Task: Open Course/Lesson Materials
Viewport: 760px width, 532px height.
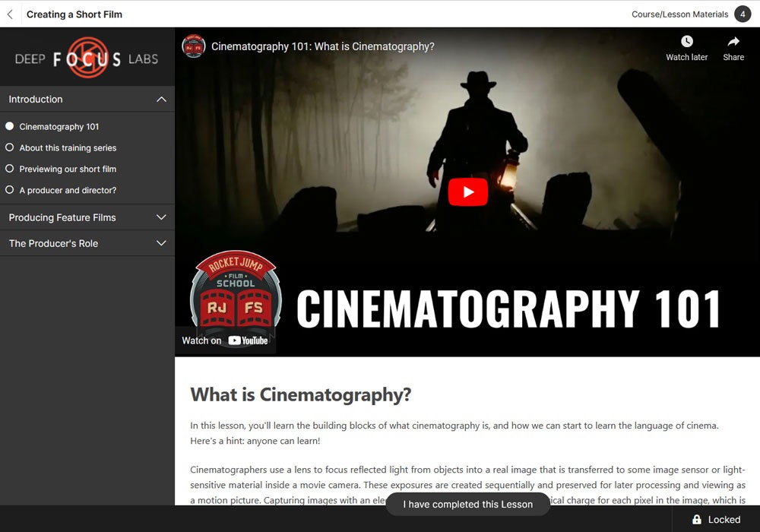Action: coord(679,14)
